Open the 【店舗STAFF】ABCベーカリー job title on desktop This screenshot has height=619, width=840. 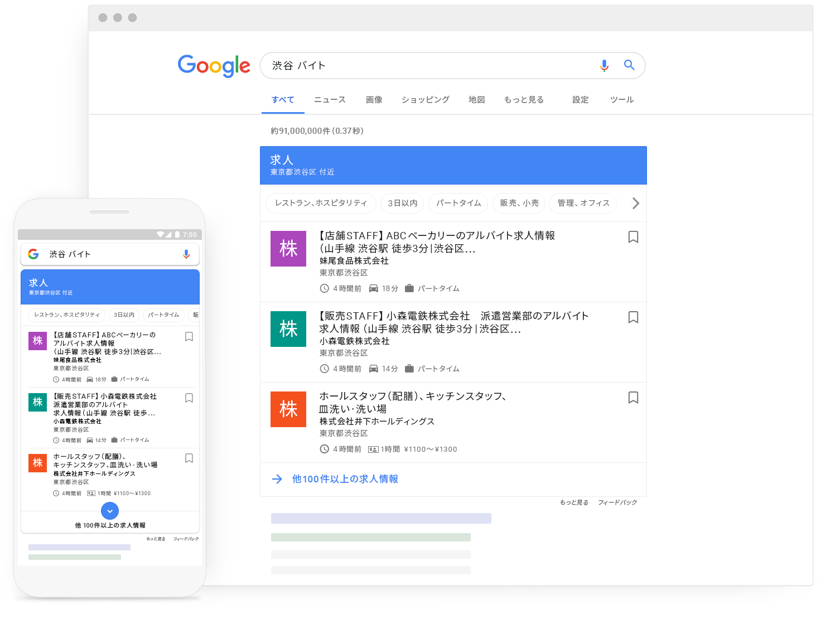(x=437, y=242)
